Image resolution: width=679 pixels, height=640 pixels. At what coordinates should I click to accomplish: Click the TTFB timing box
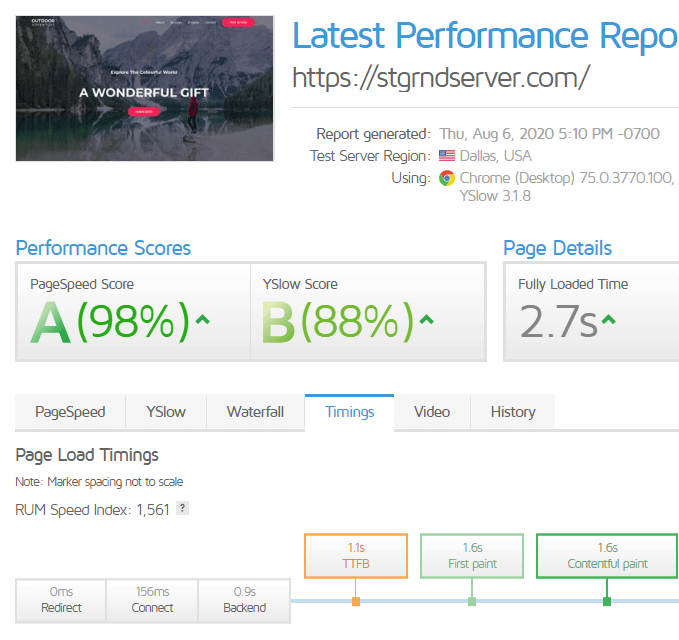[356, 556]
